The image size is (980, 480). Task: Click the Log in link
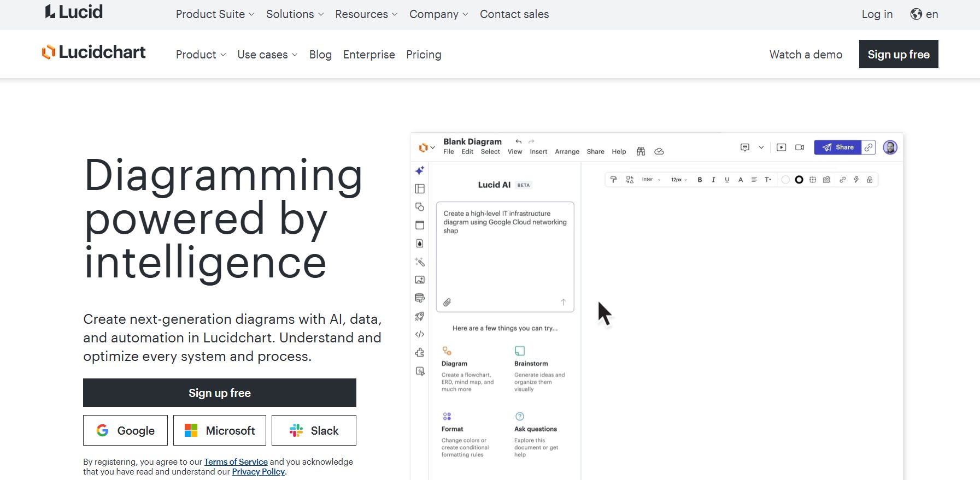877,14
